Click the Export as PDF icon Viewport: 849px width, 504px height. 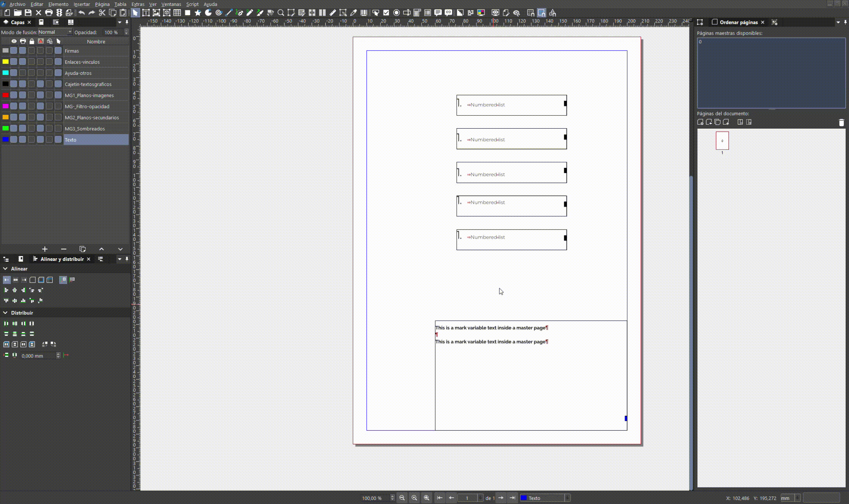(69, 13)
